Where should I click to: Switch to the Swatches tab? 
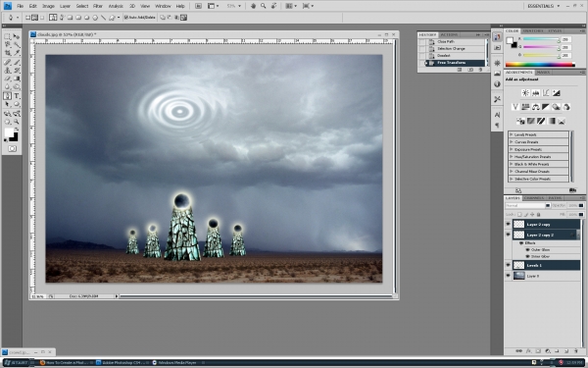tap(533, 30)
